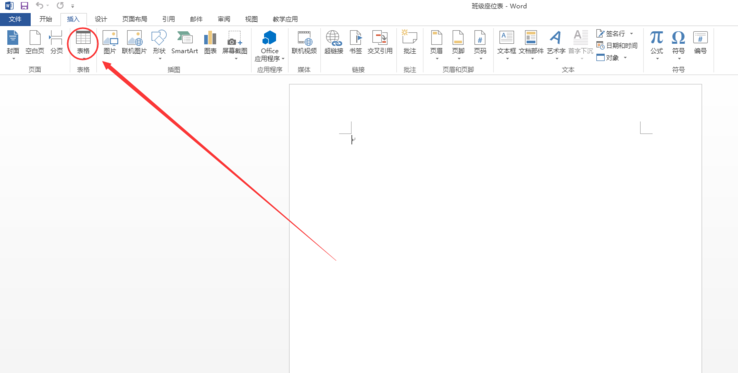Open the File (文件) menu
The width and height of the screenshot is (738, 373).
point(15,19)
